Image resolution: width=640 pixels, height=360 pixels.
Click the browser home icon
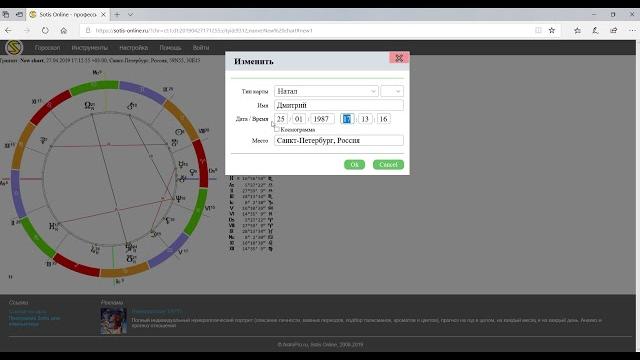(x=64, y=31)
